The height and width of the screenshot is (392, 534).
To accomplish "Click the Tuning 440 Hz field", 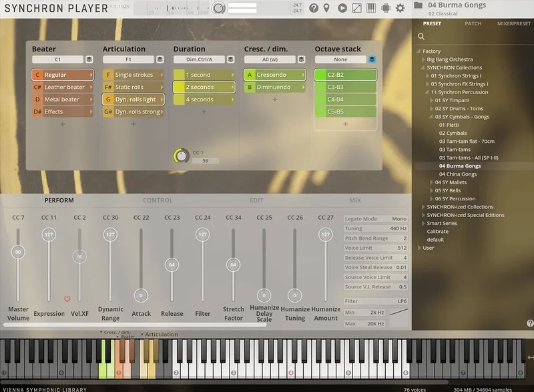I will click(x=375, y=228).
